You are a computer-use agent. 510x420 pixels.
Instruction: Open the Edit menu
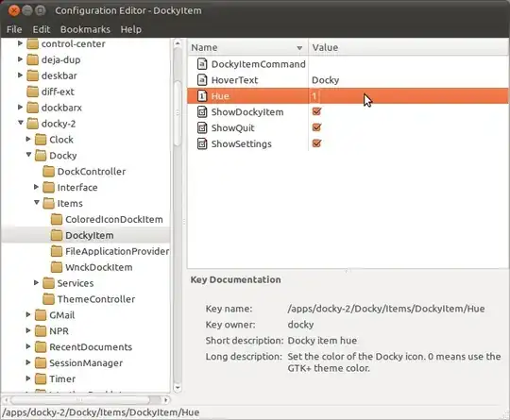coord(42,29)
